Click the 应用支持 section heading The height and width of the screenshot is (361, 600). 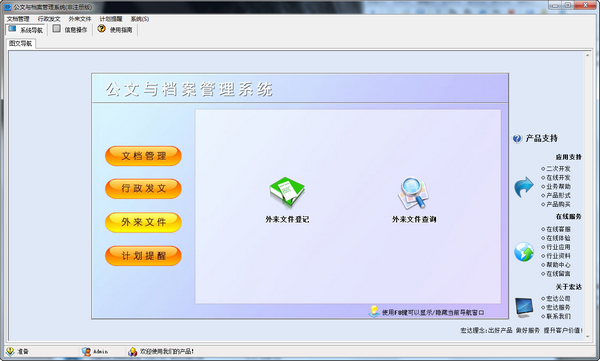point(569,157)
